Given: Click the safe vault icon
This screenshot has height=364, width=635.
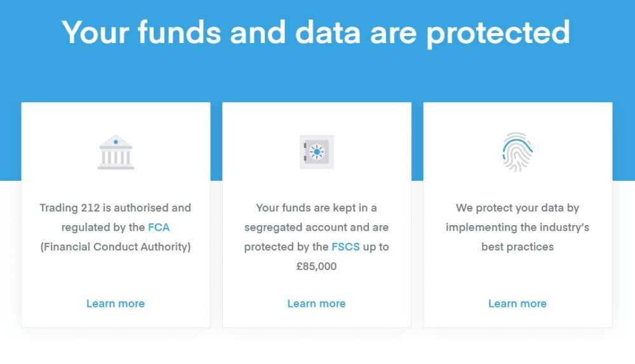Looking at the screenshot, I should click(x=316, y=152).
